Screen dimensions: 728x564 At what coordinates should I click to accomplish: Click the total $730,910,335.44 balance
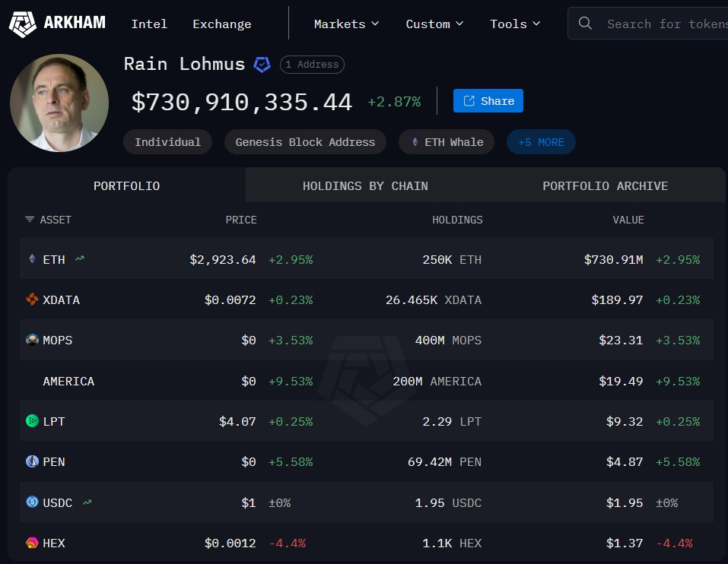point(242,102)
